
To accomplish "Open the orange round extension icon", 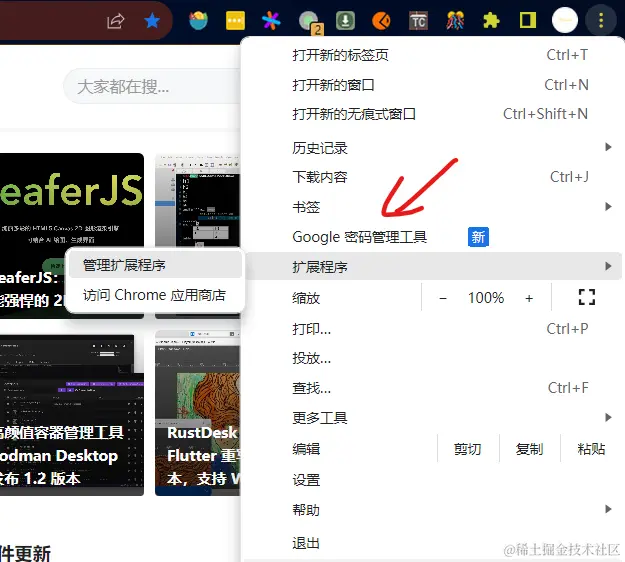I will 381,21.
